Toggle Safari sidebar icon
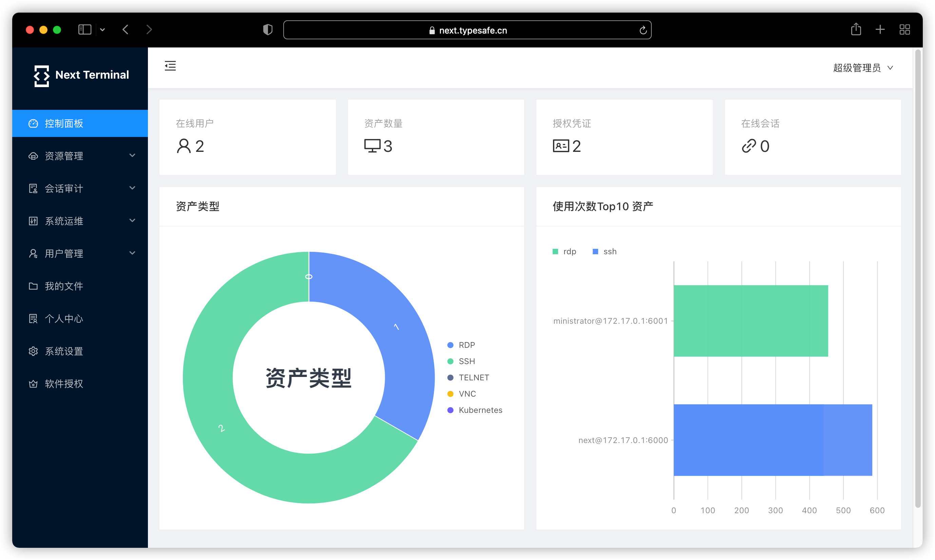 84,29
